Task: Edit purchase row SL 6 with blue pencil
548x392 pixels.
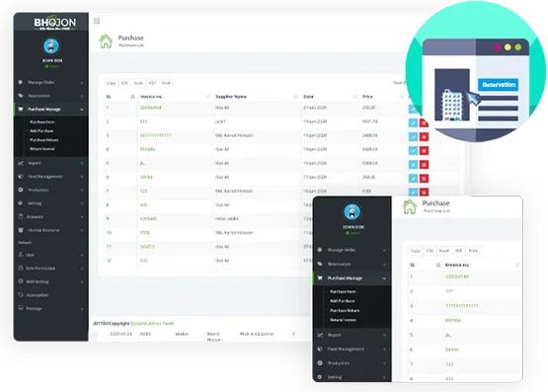Action: [x=413, y=178]
